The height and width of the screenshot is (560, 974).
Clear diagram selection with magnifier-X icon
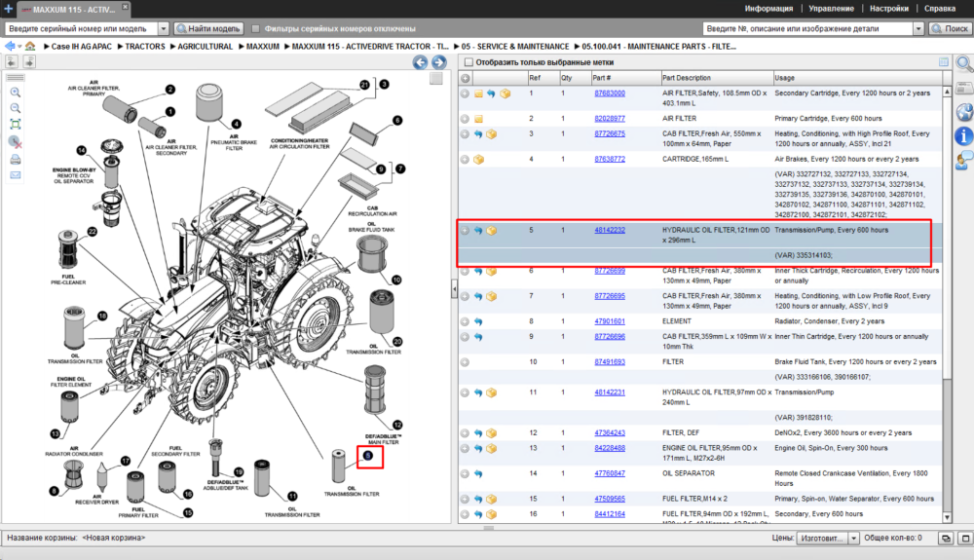(16, 142)
